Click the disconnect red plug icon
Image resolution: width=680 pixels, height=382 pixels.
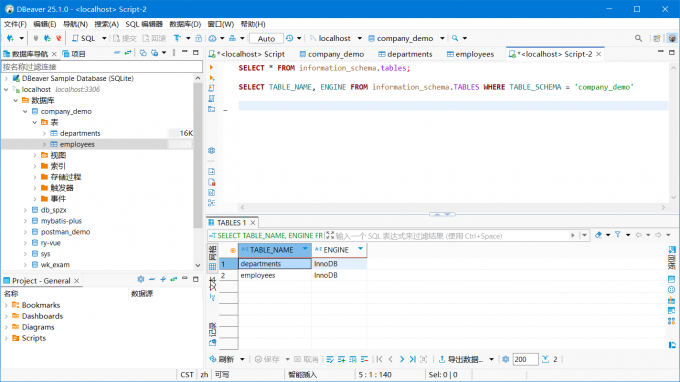[x=59, y=38]
